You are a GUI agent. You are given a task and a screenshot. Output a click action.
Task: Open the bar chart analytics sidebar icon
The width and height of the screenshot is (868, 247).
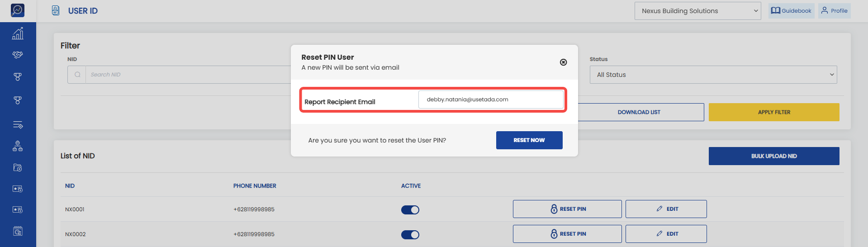pyautogui.click(x=18, y=33)
